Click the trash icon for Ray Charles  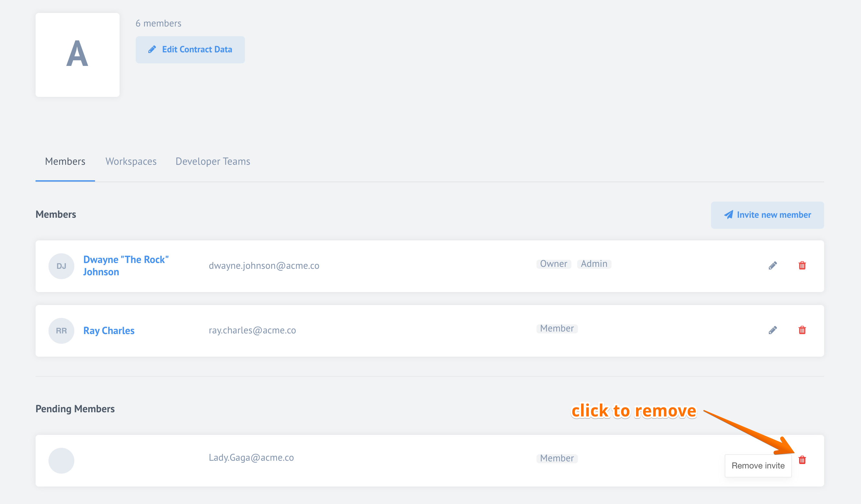coord(802,330)
